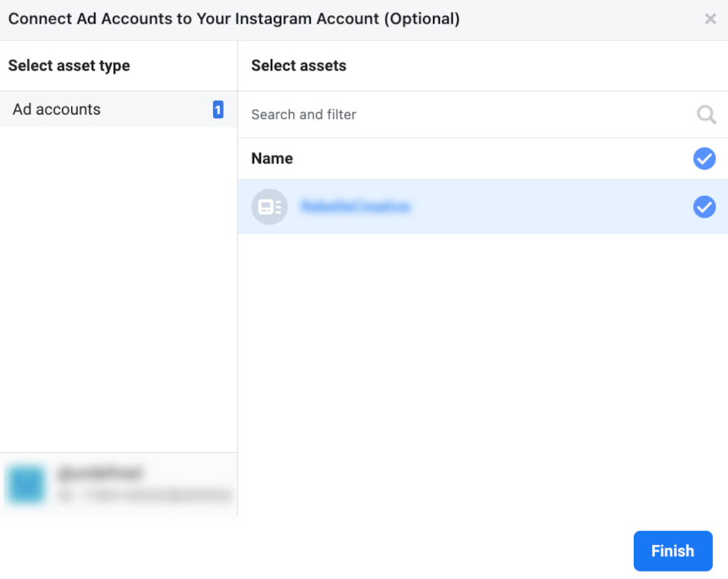The width and height of the screenshot is (728, 579).
Task: Click the blue count badge on Ad accounts
Action: 218,109
